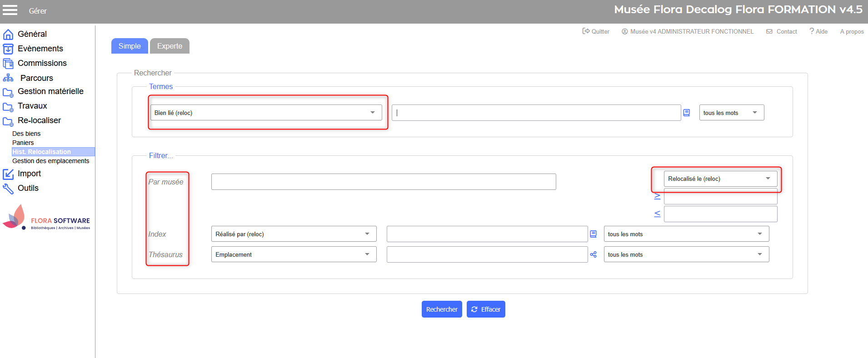Open index list icon beside Termes field
The width and height of the screenshot is (868, 358).
tap(687, 113)
